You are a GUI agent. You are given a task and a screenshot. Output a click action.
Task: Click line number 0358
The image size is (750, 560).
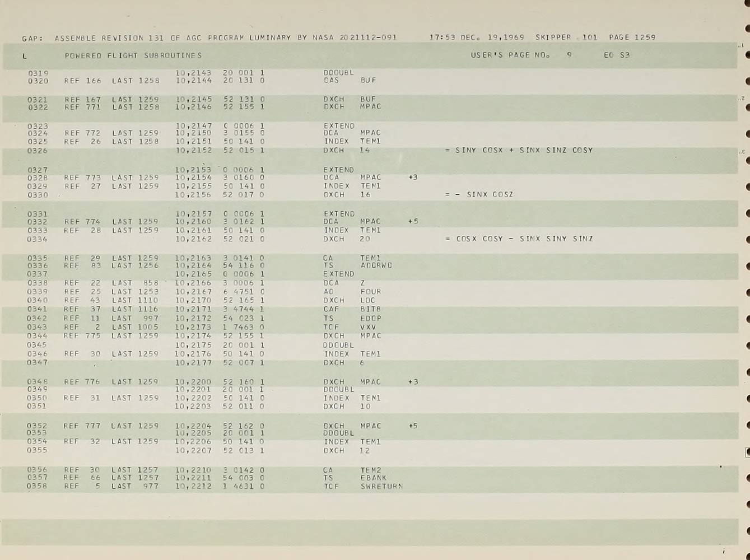click(x=37, y=486)
